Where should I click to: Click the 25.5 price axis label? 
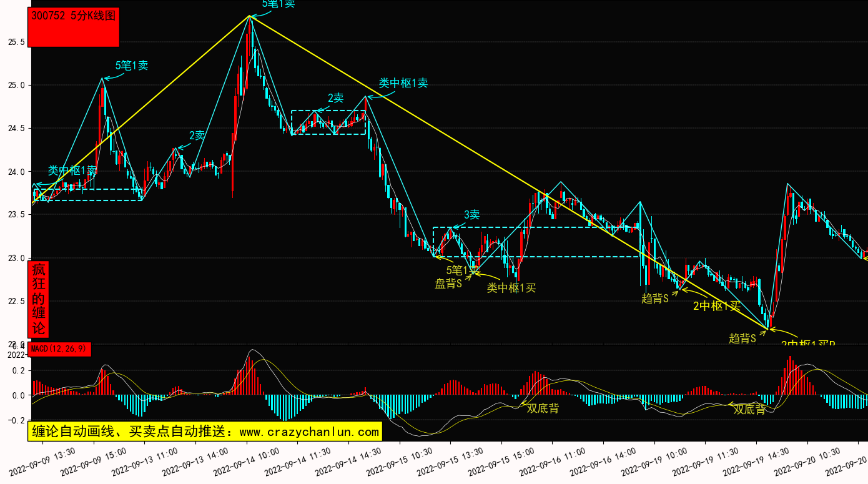coord(17,42)
